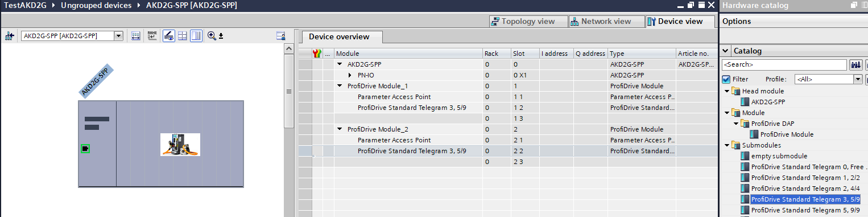
Task: Select the empty slot 2 3 row
Action: point(507,162)
